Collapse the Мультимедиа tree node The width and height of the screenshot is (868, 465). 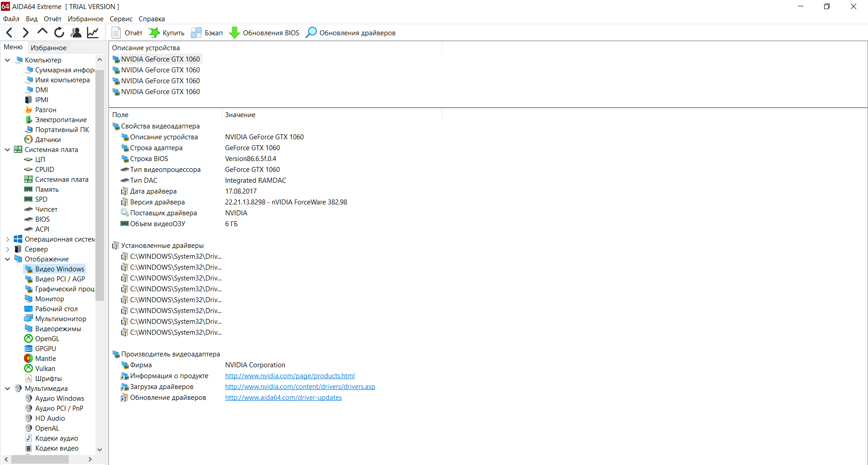pos(8,389)
